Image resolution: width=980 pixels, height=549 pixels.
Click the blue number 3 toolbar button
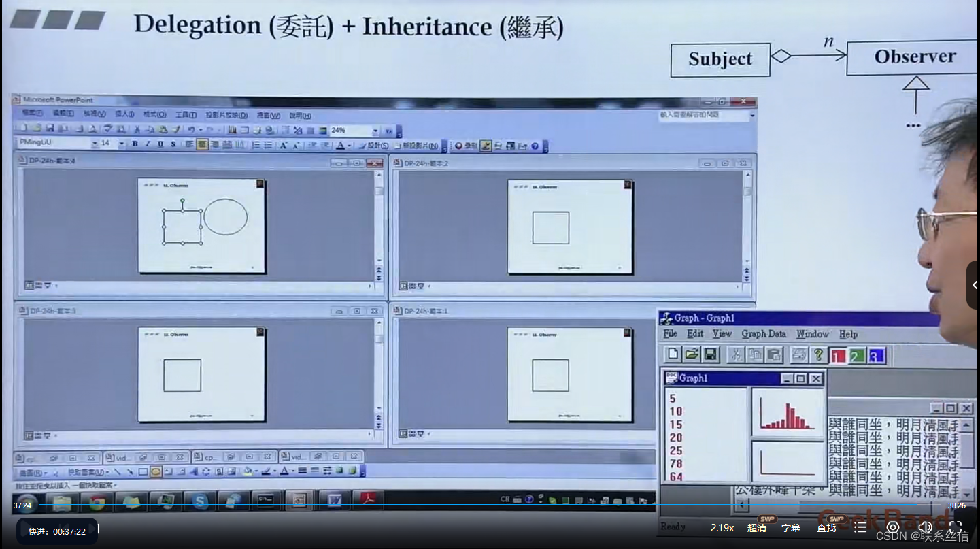click(x=877, y=355)
